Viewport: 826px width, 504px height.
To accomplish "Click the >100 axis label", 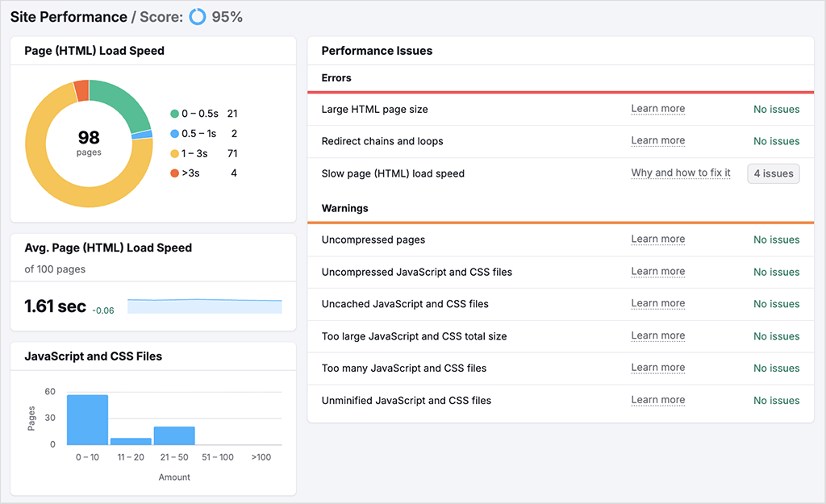I will click(261, 457).
